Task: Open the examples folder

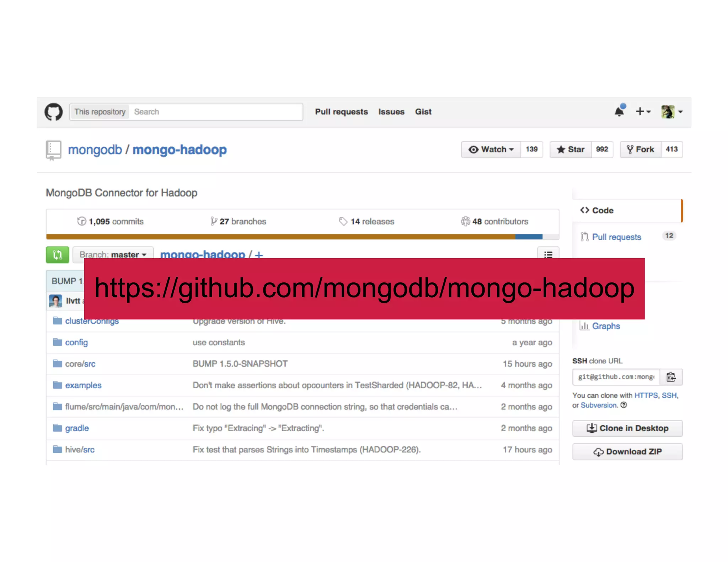Action: [83, 385]
